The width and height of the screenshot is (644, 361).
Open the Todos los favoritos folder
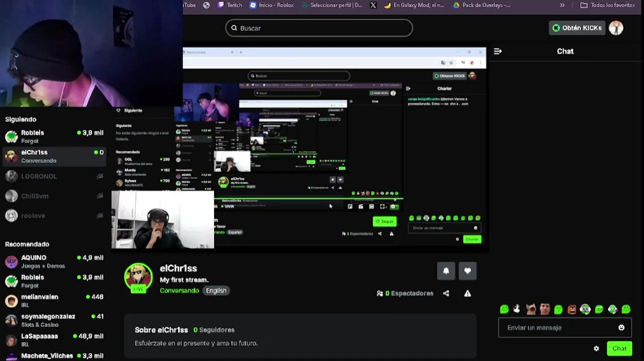[607, 5]
